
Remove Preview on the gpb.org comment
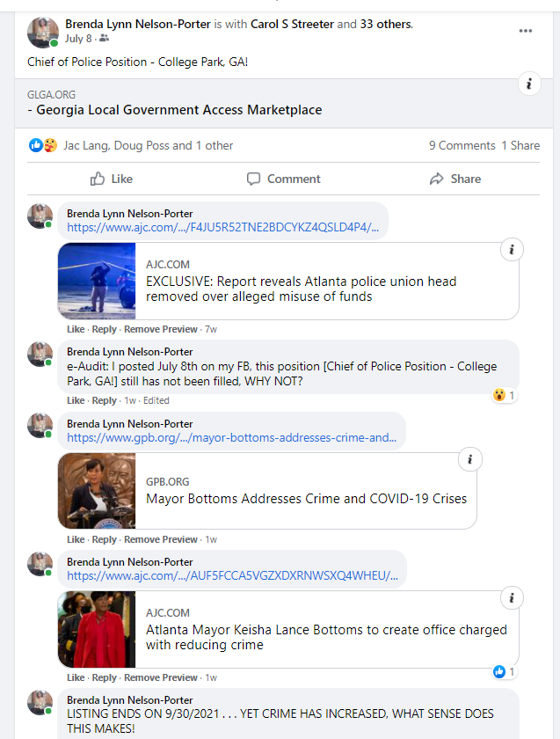pyautogui.click(x=161, y=539)
